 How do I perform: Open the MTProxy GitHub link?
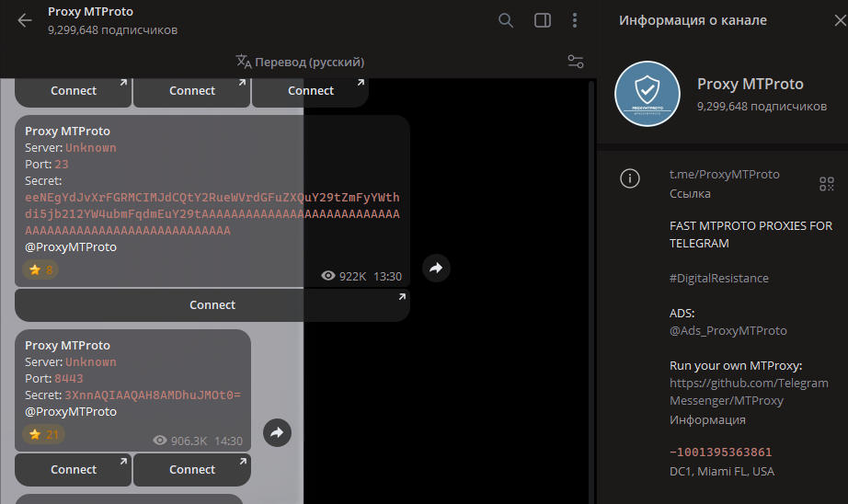pyautogui.click(x=748, y=392)
